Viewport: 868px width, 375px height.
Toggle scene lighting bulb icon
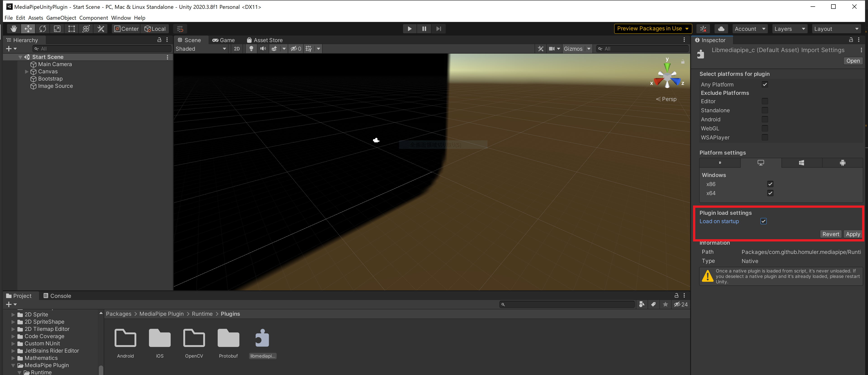[x=251, y=49]
